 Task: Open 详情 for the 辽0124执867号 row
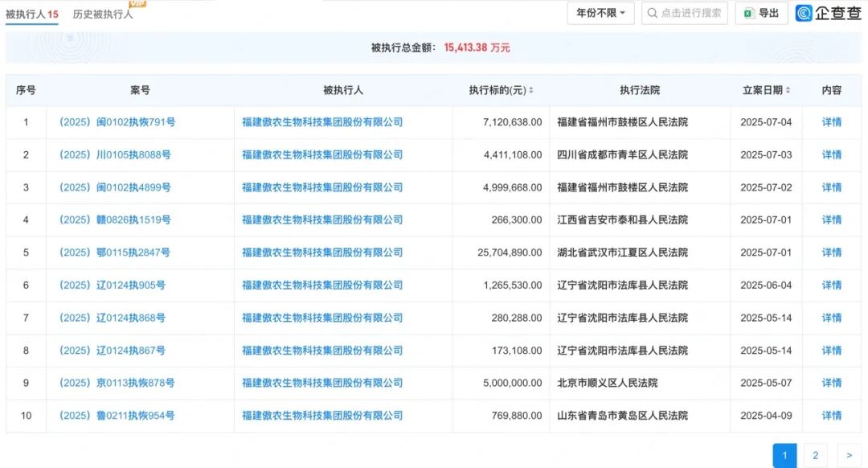point(832,351)
